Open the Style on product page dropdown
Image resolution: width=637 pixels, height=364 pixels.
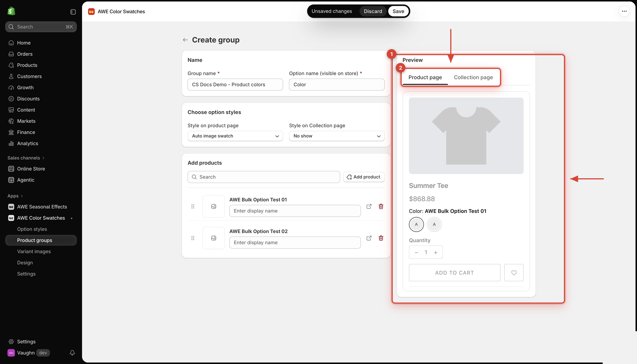pos(235,136)
